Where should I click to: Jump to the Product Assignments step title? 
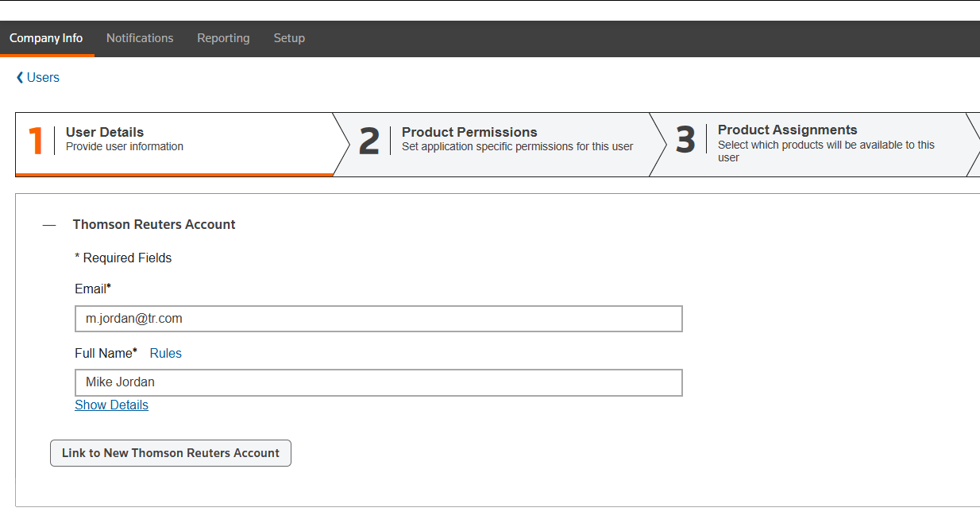point(787,130)
